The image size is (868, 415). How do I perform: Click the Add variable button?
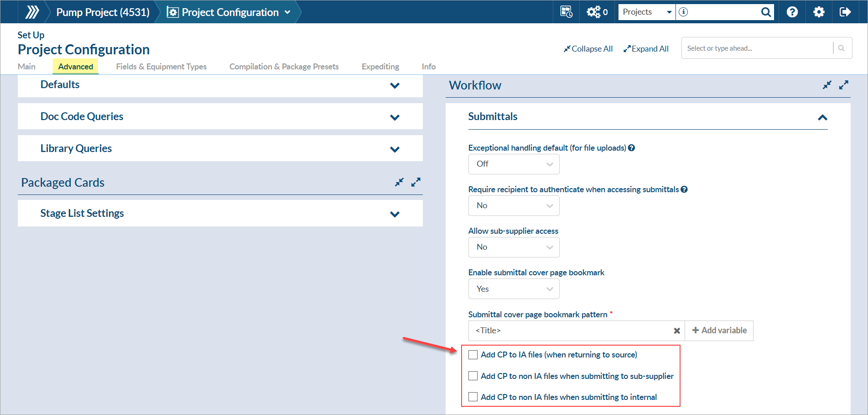point(719,331)
